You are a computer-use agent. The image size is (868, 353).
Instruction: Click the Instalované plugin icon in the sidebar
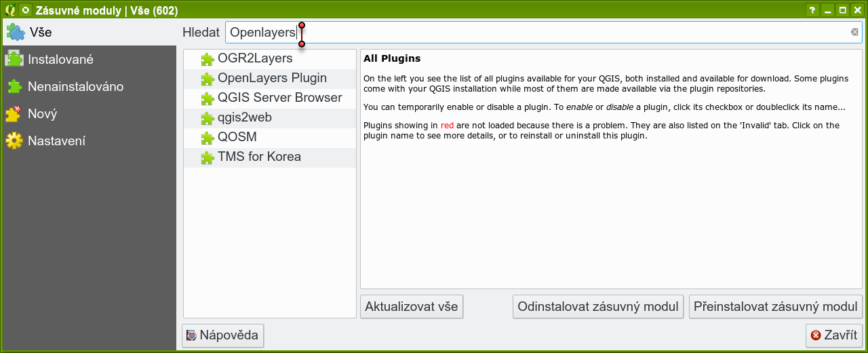click(14, 59)
